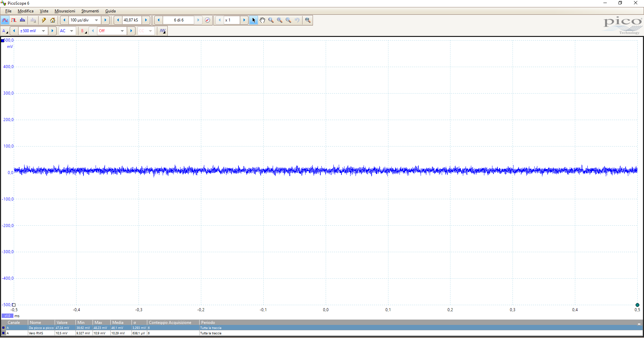Open the Guida menu

point(110,11)
